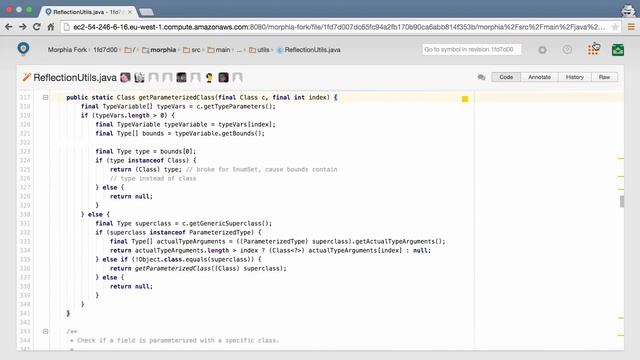Switch to the History view tab

point(574,77)
